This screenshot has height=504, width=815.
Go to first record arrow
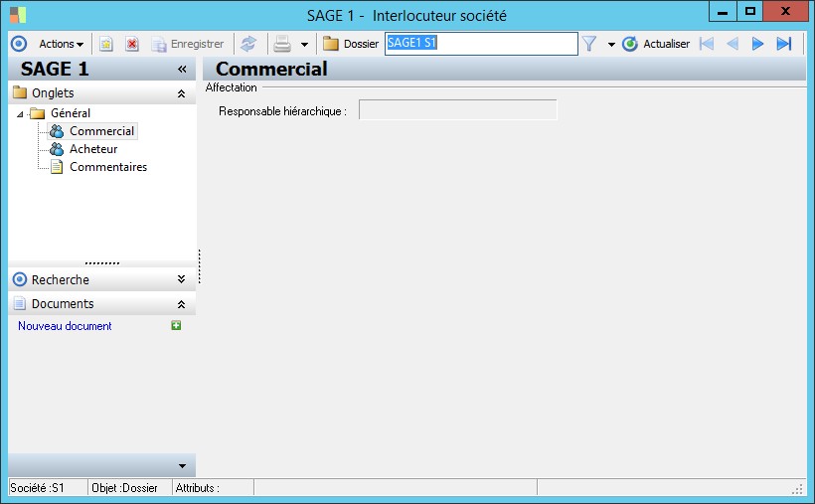click(x=707, y=44)
